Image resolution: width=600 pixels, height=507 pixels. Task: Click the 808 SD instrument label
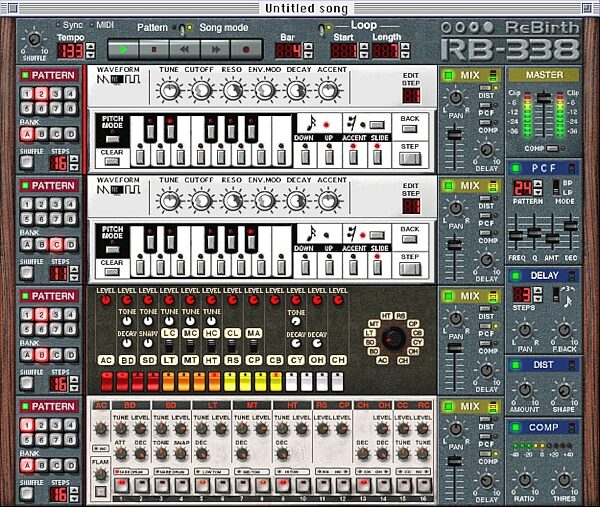[x=148, y=360]
